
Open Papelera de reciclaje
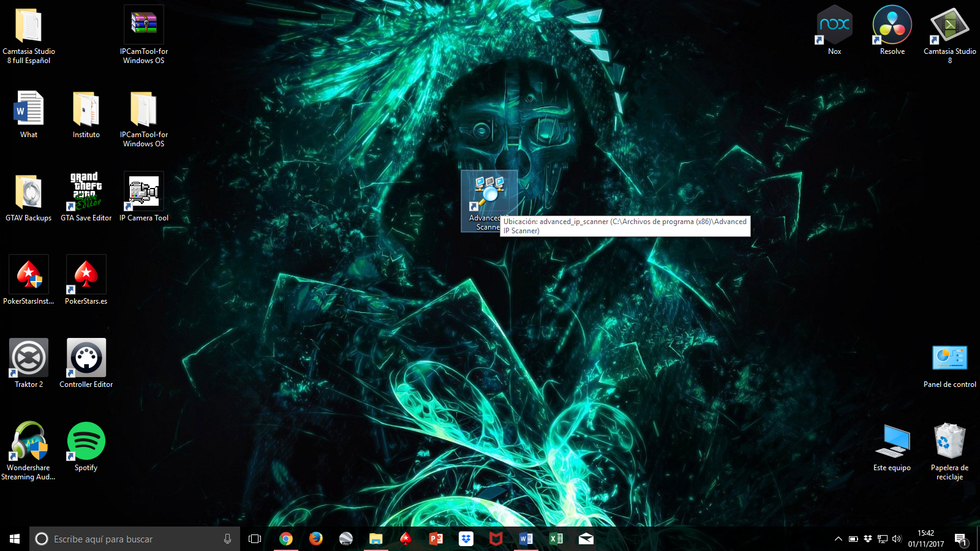[x=950, y=452]
